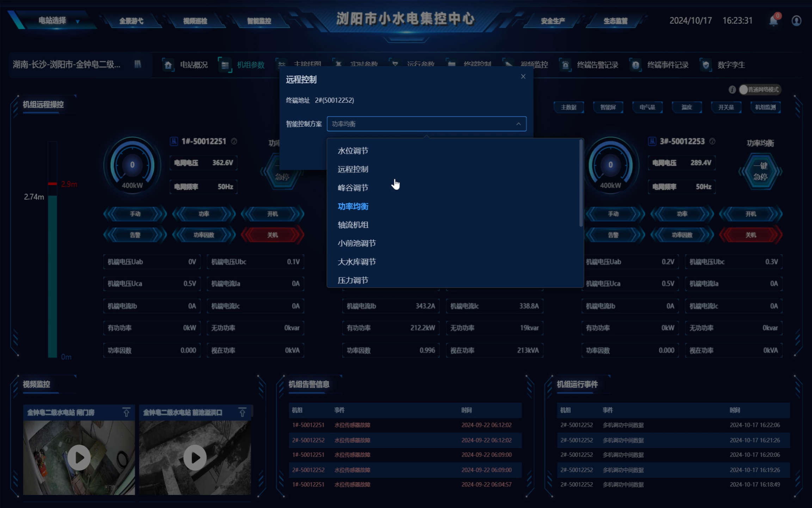This screenshot has width=812, height=508.
Task: Click the info icon beside network mode
Action: [732, 90]
